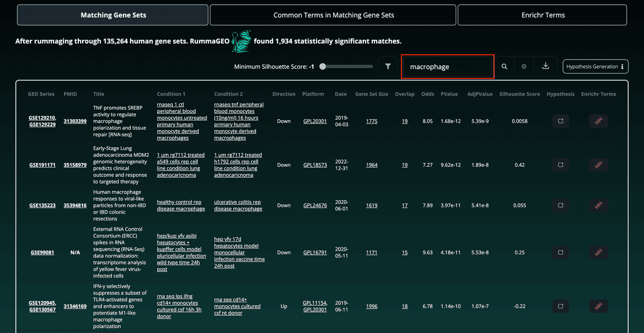
Task: Click the GEO Series column header
Action: (x=41, y=94)
